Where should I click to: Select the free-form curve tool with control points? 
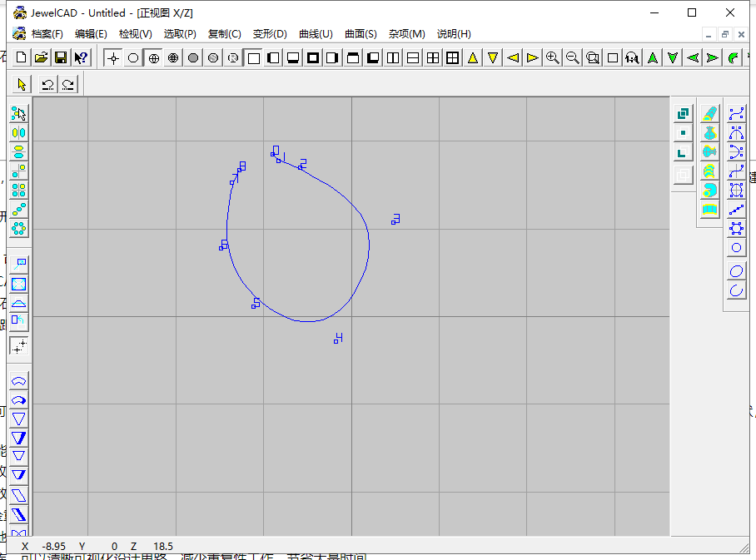[736, 114]
